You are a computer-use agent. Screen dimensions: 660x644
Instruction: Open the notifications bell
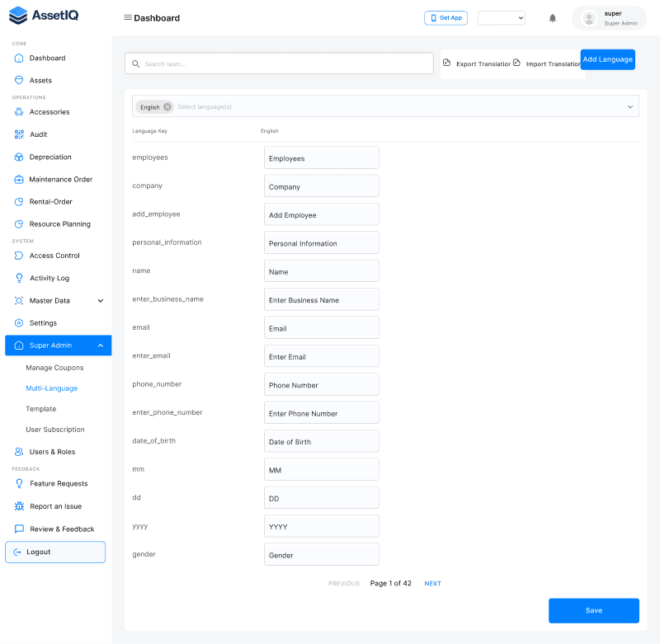pyautogui.click(x=552, y=18)
